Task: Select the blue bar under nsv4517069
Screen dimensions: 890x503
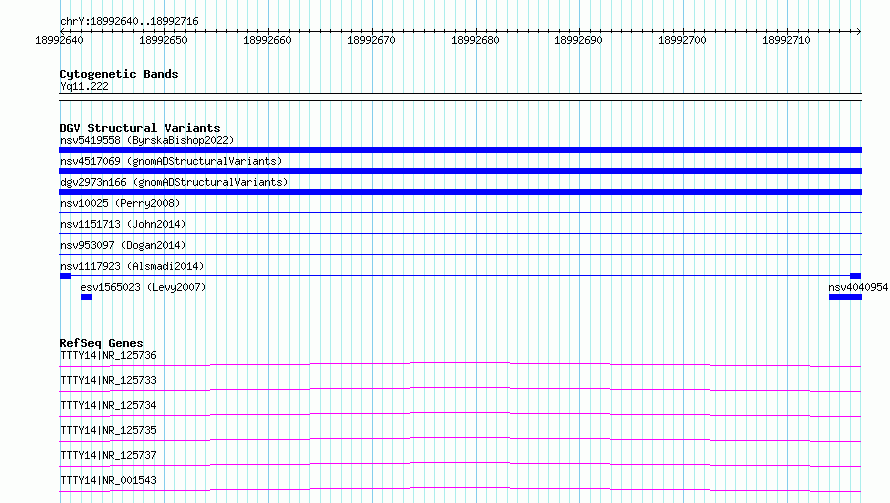Action: [460, 171]
